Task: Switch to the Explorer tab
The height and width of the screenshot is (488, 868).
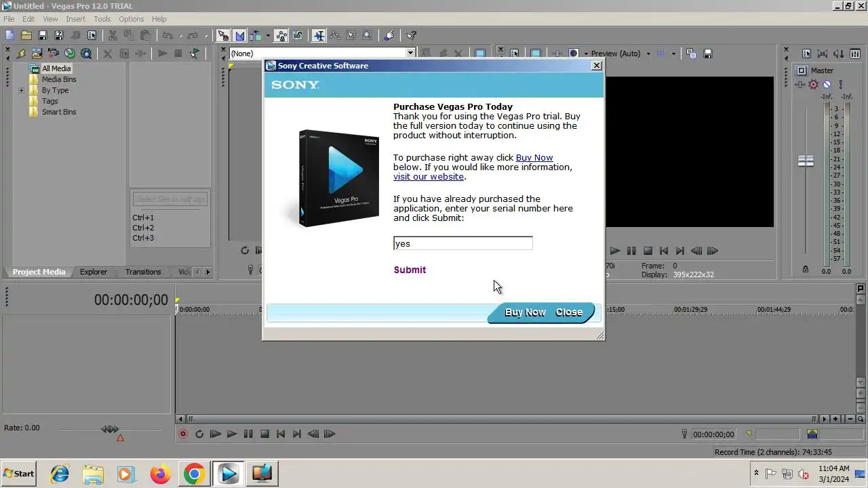Action: pos(94,272)
